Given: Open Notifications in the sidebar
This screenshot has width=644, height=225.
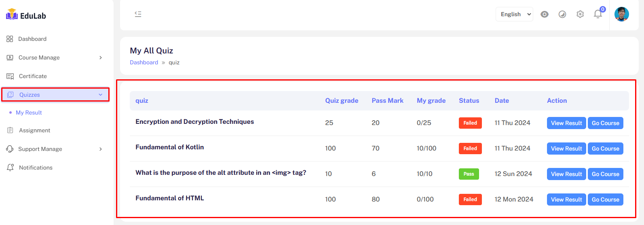Looking at the screenshot, I should 36,168.
